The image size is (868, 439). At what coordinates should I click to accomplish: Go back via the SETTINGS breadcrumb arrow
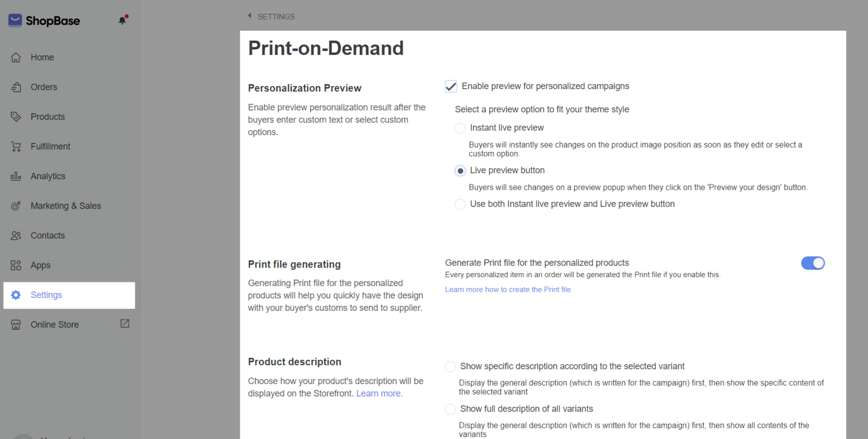(x=250, y=16)
